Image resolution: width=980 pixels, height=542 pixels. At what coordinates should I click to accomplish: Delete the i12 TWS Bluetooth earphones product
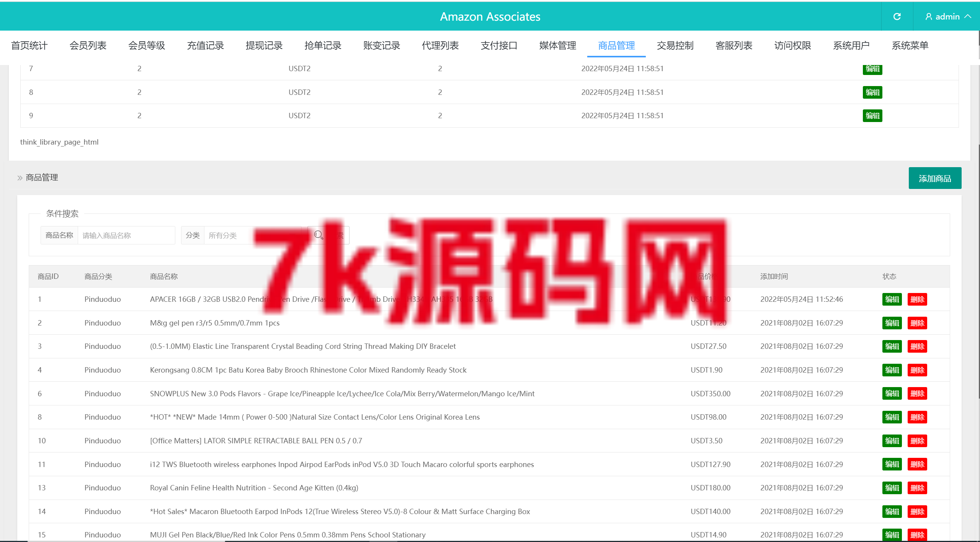point(917,464)
